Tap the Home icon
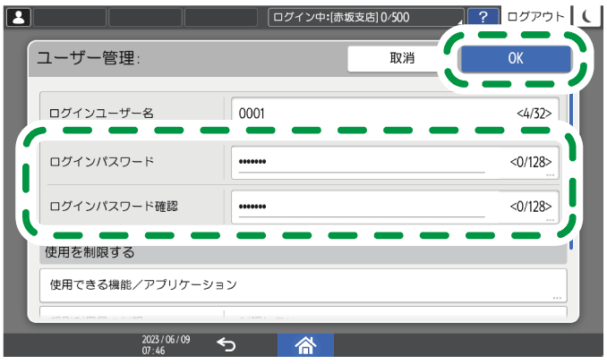 (305, 345)
